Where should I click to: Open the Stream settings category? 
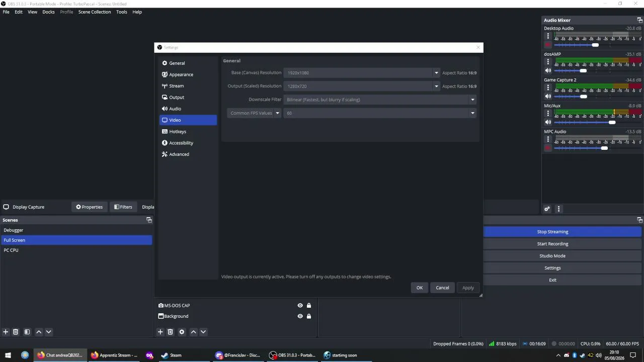tap(188, 86)
